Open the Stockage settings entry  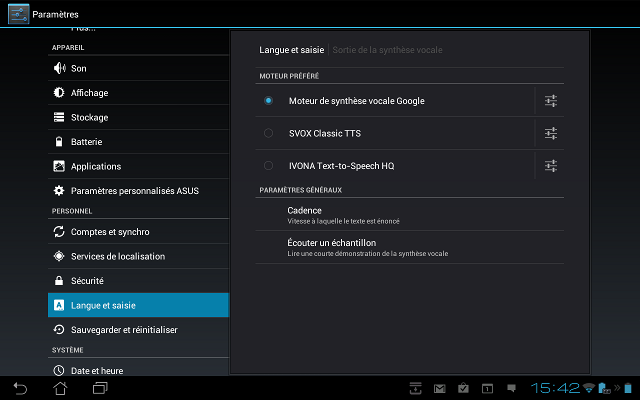point(138,117)
